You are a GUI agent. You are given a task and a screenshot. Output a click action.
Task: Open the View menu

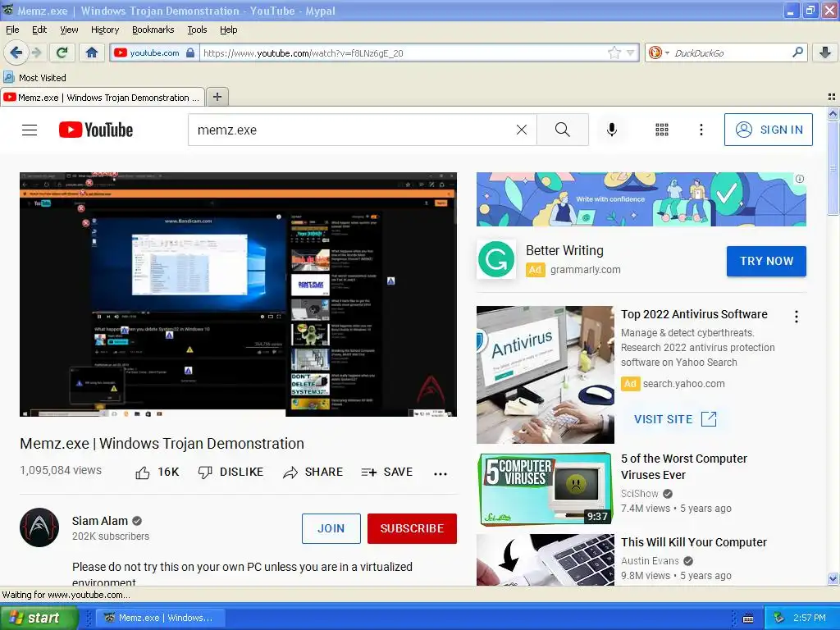[x=69, y=30]
